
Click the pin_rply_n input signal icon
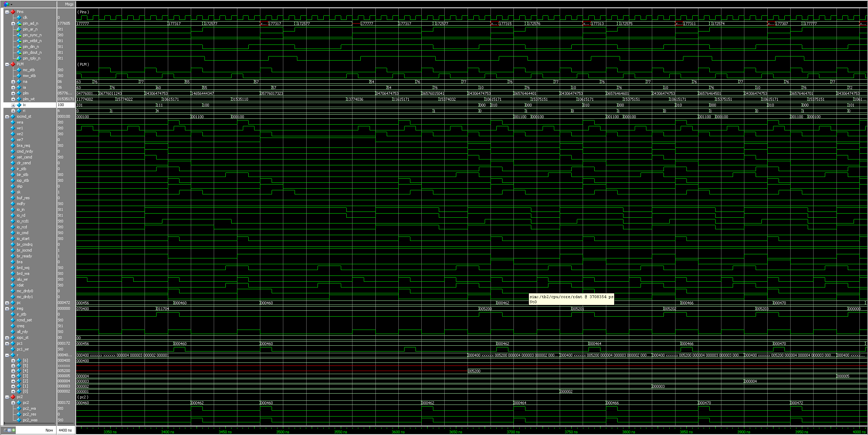(x=19, y=58)
